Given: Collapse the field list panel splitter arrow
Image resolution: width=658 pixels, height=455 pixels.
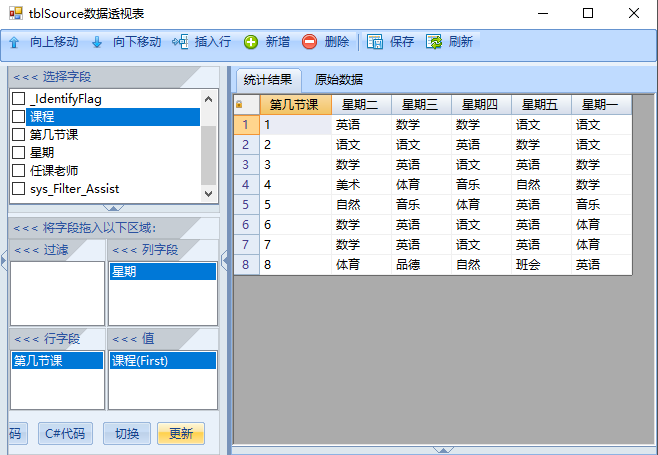Looking at the screenshot, I should pos(113,208).
